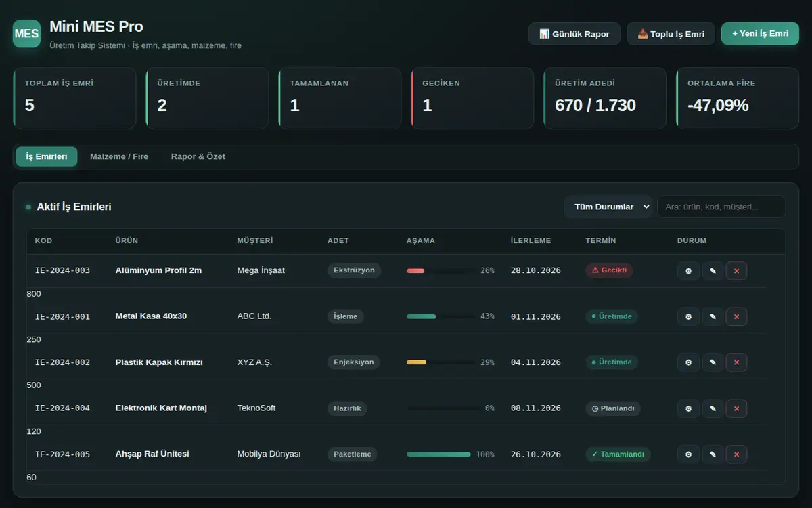The image size is (812, 508).
Task: Click the Toplam İş Emri summary card
Action: pos(74,98)
